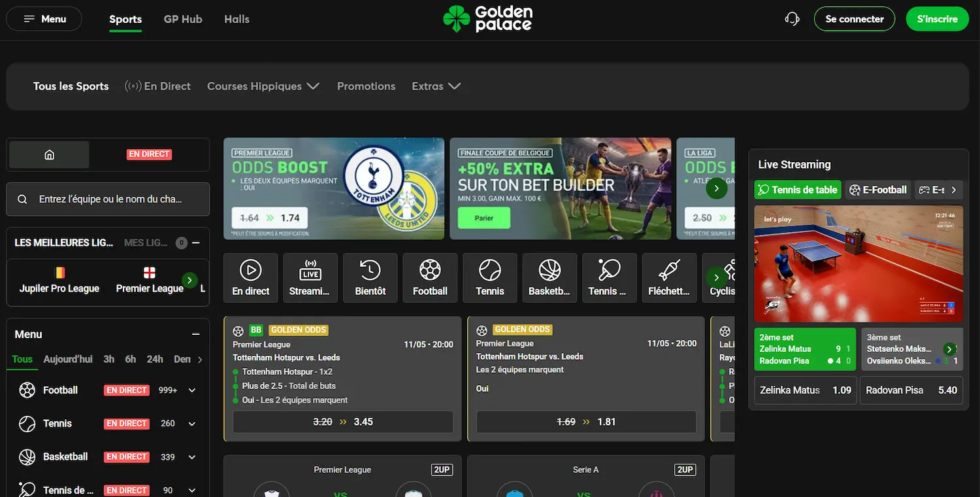Advance promo banners with green arrow
This screenshot has width=980, height=497.
click(717, 188)
